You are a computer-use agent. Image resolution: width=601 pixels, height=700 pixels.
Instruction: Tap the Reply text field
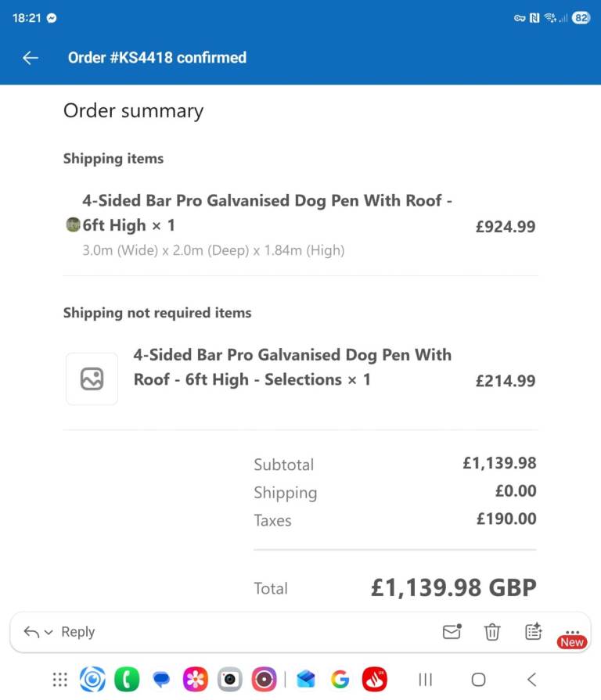click(x=78, y=632)
